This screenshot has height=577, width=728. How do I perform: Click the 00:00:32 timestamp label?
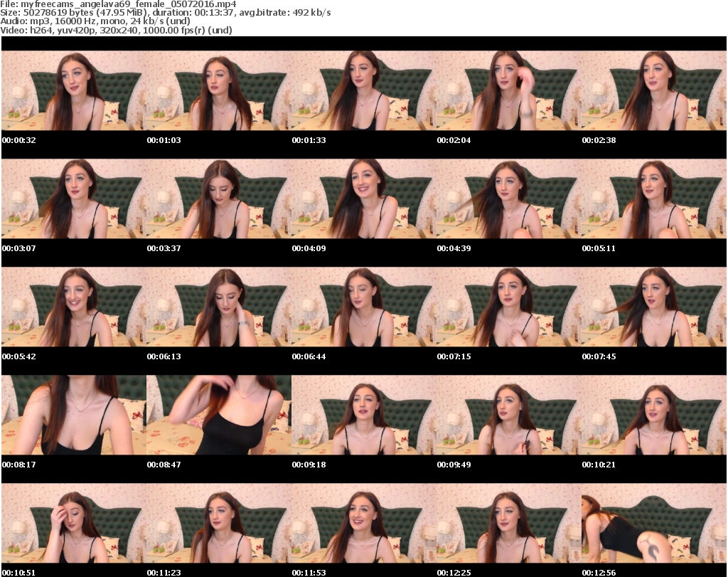point(19,140)
